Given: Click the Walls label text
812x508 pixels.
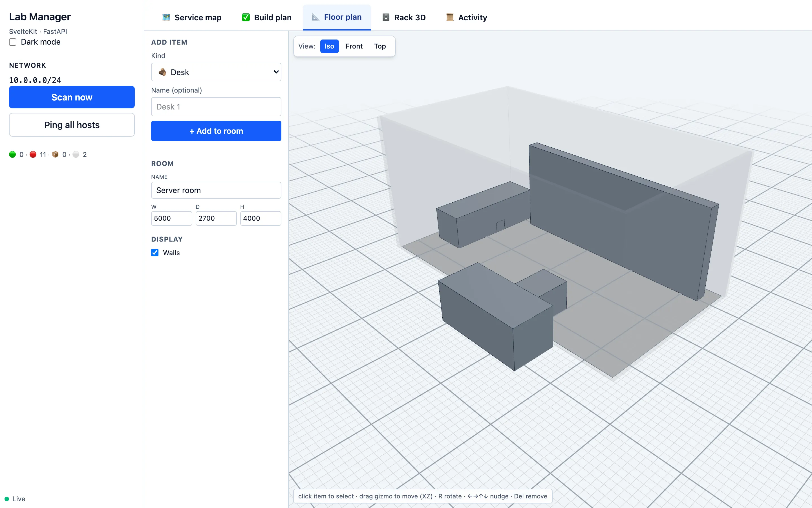Looking at the screenshot, I should click(x=171, y=253).
